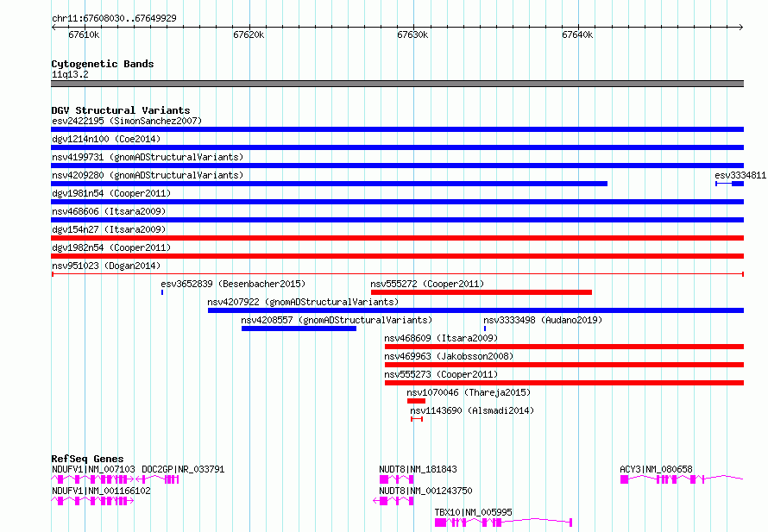Select the DOC2GP|NR_033791 gene
Image resolution: width=768 pixels, height=532 pixels.
click(x=157, y=479)
